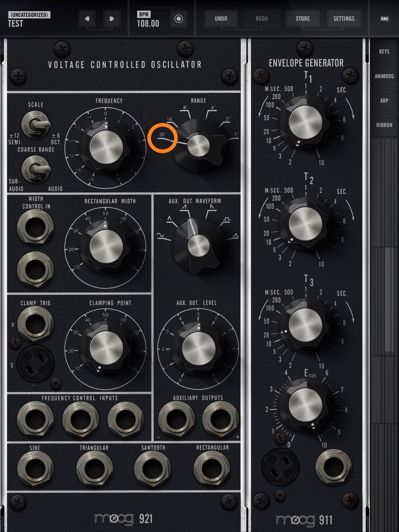
Task: Tap the Esus sustain level knob
Action: [305, 405]
